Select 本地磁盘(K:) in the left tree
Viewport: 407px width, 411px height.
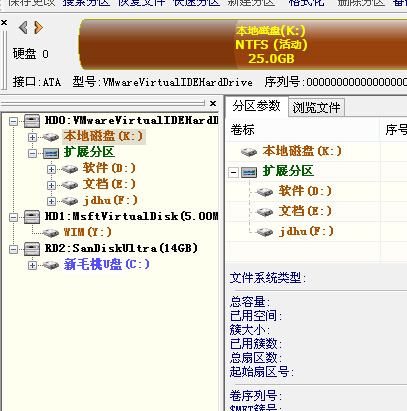(103, 136)
